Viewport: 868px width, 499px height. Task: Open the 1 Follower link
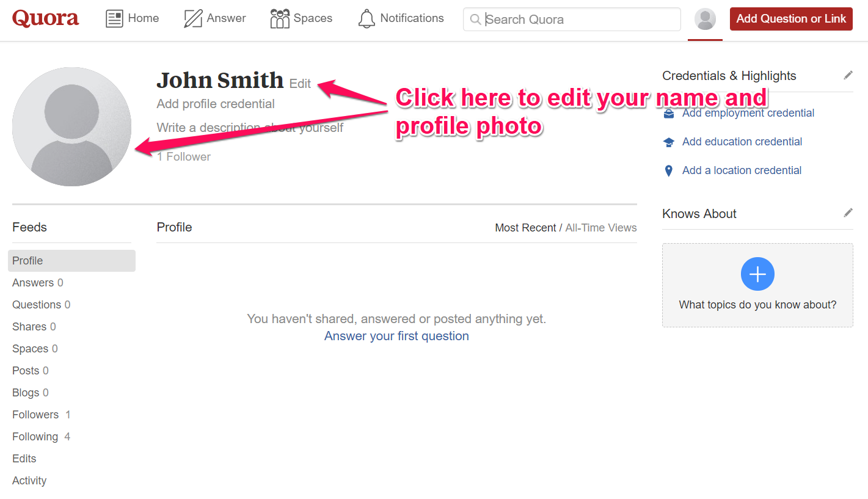tap(184, 156)
